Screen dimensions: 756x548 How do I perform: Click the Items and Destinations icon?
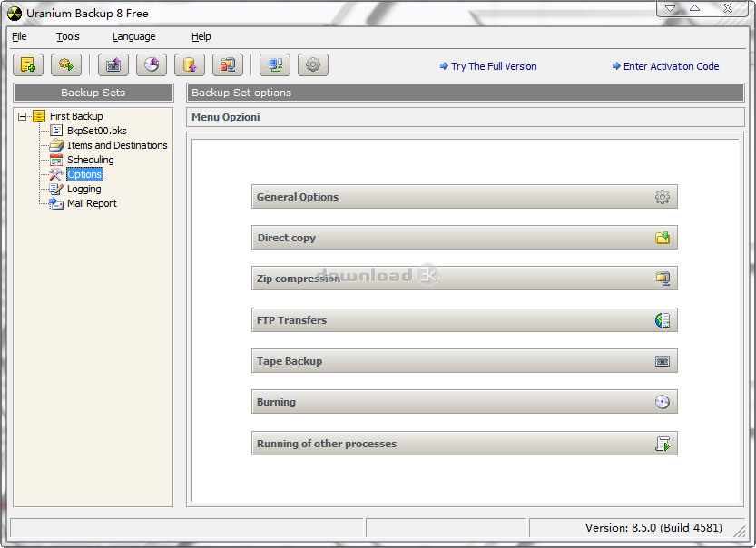click(56, 145)
